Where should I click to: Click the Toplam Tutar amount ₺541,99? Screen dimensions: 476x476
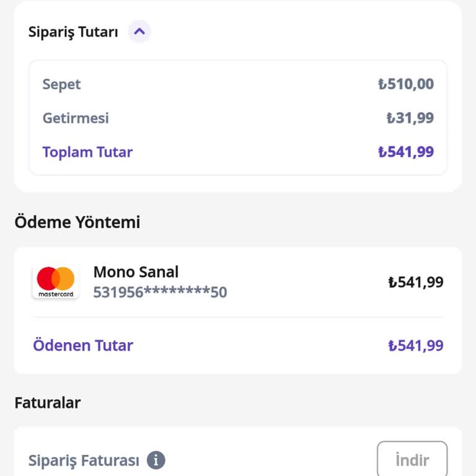[x=406, y=152]
